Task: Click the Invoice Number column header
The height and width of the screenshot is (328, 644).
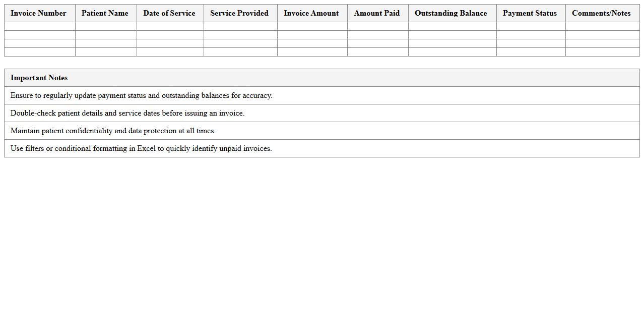Action: click(x=38, y=13)
